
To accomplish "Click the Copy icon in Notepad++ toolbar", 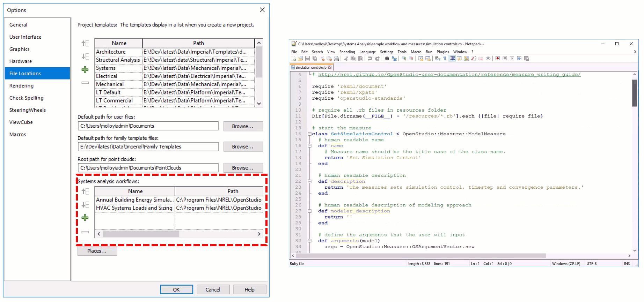I will pyautogui.click(x=353, y=59).
